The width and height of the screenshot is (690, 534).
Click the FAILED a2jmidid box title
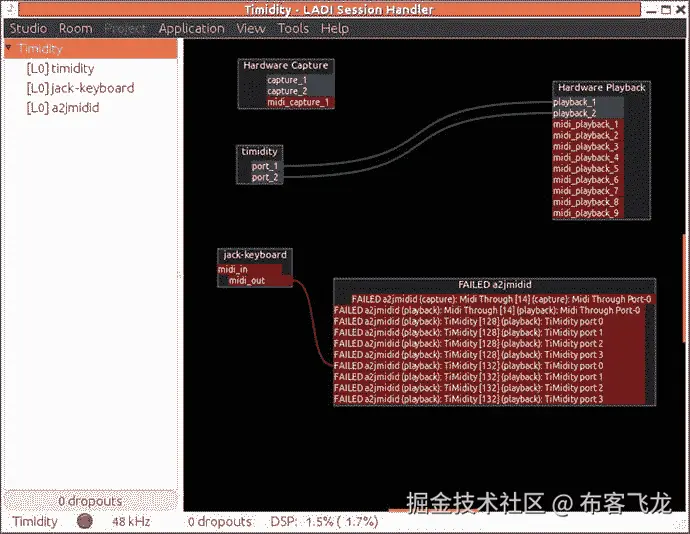click(495, 285)
